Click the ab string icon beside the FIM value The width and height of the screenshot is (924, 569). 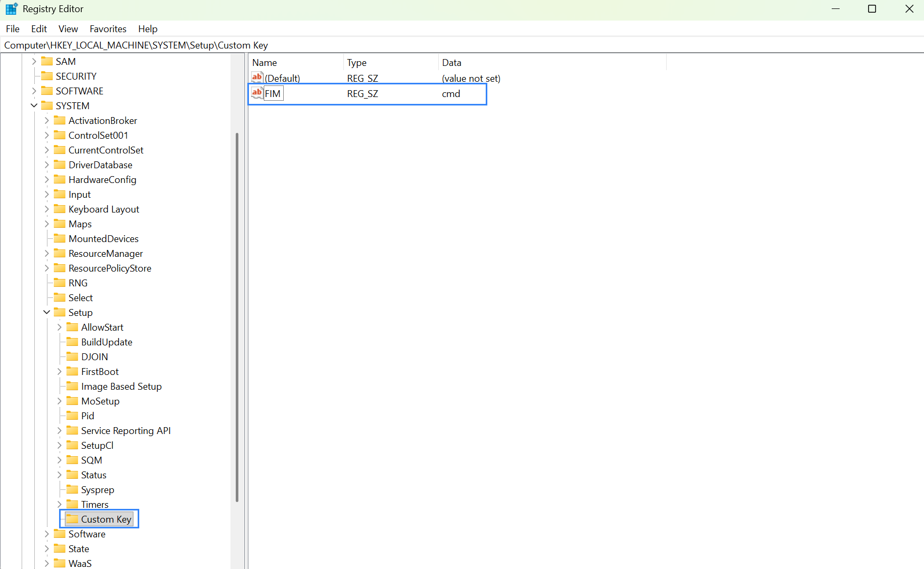pos(257,93)
